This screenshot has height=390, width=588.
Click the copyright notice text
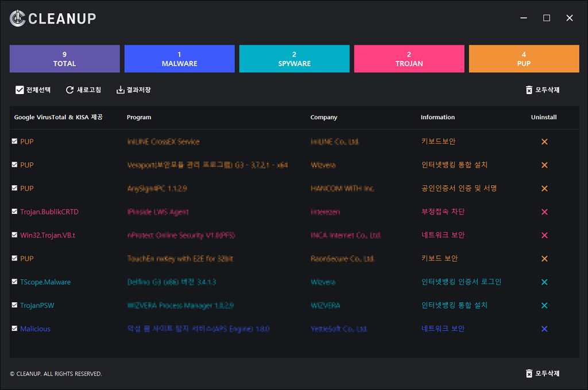56,374
